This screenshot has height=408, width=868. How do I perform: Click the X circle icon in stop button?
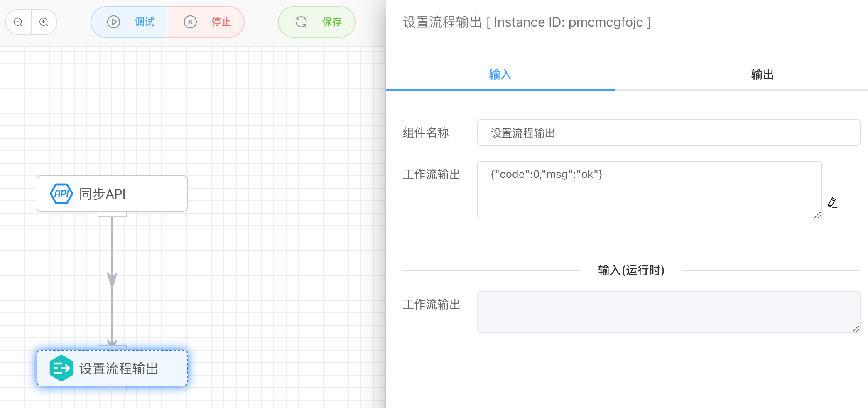click(x=190, y=22)
